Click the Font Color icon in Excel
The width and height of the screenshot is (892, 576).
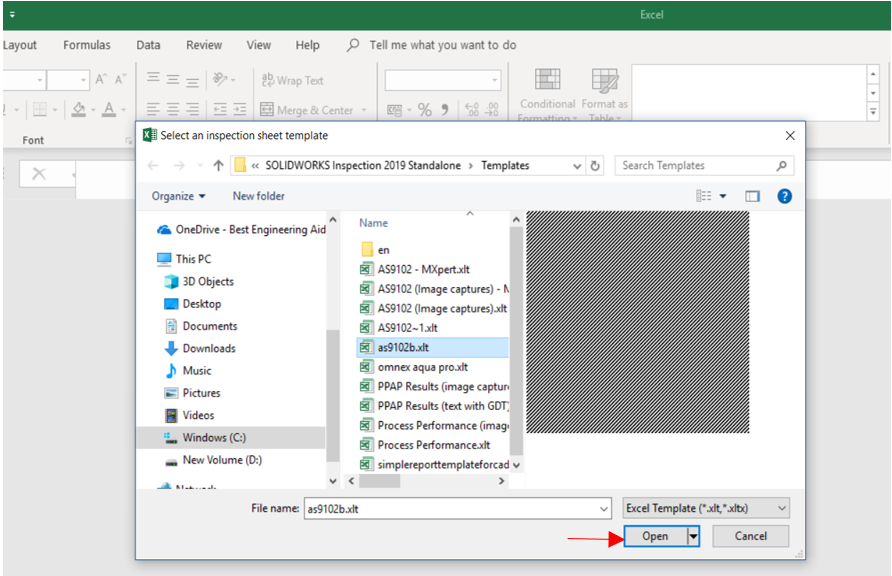109,109
